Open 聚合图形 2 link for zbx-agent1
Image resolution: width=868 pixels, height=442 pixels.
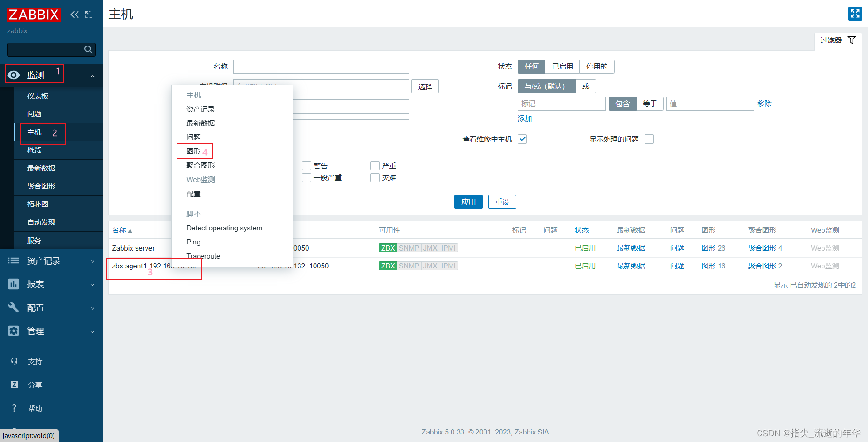click(x=765, y=266)
